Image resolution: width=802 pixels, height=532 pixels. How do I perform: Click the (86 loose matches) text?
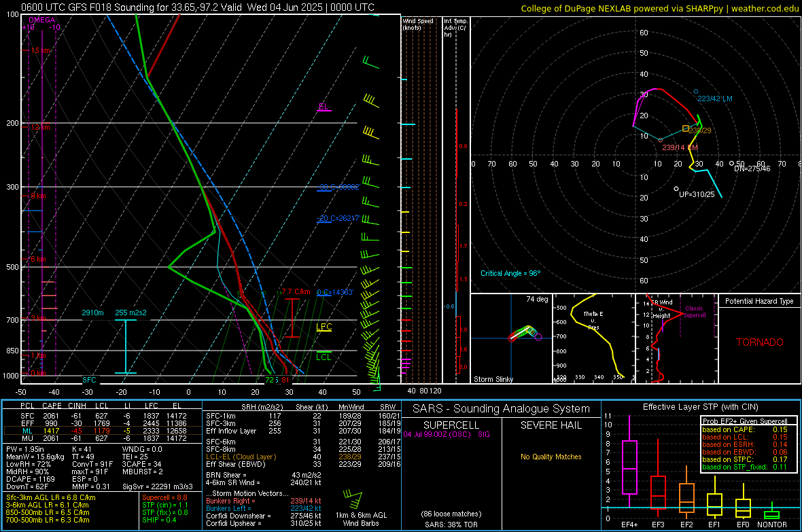pos(451,514)
